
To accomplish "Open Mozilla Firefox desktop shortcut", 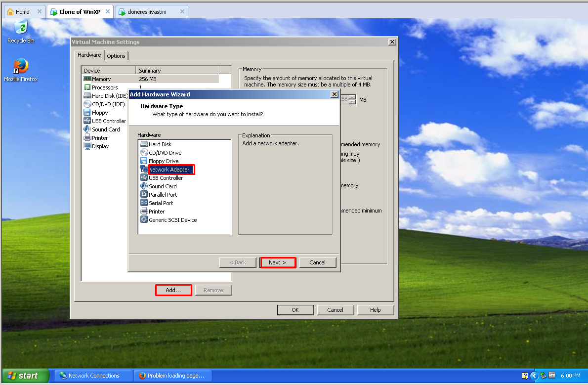I will (21, 71).
